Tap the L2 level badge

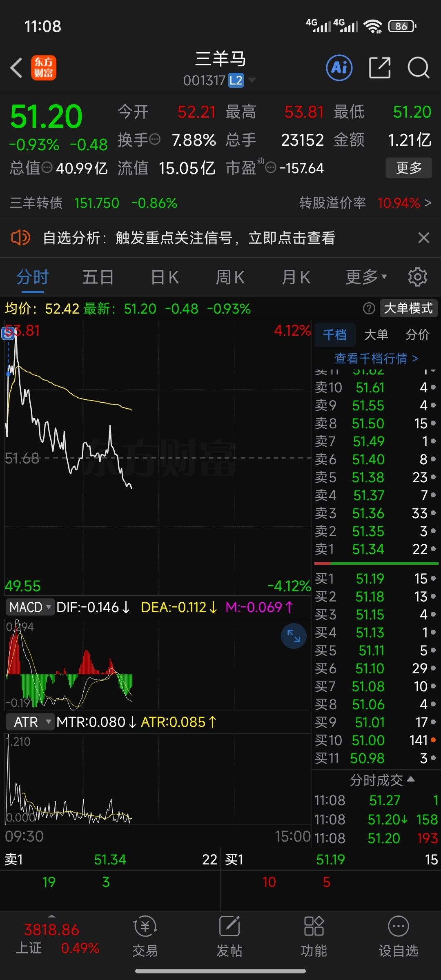(236, 80)
